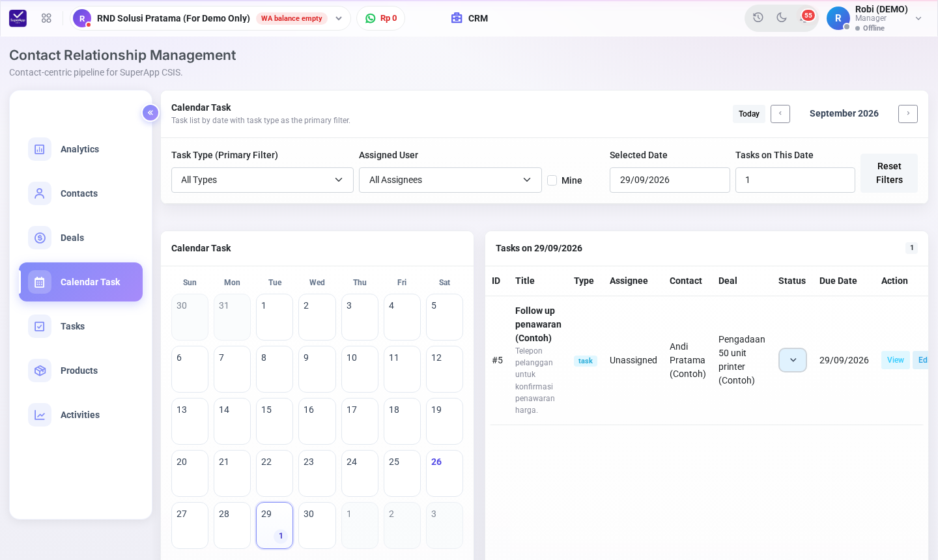Toggle dark mode with the moon icon
Screen dimensions: 938x560
click(782, 18)
